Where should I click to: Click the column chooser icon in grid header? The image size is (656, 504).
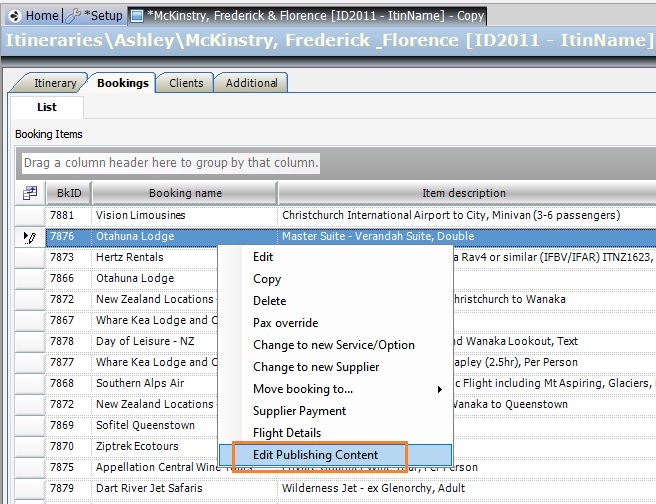[29, 193]
